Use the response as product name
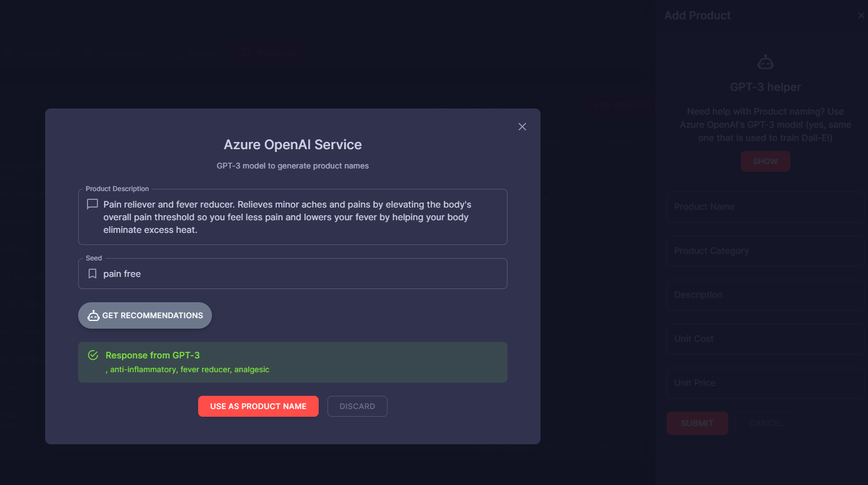Image resolution: width=868 pixels, height=485 pixels. pyautogui.click(x=258, y=406)
